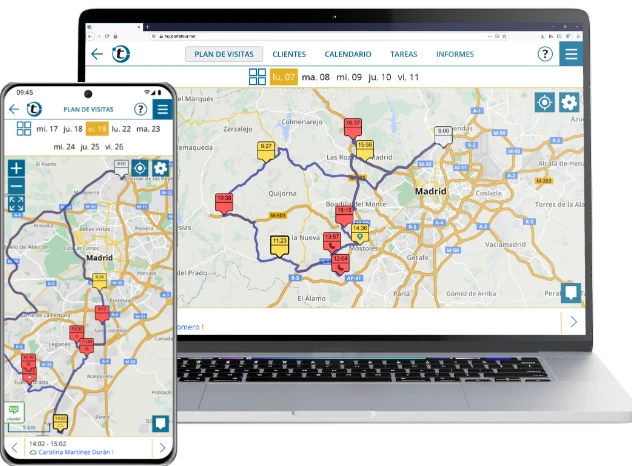
Task: Open the Plan de Visitas tab on laptop
Action: [x=224, y=54]
